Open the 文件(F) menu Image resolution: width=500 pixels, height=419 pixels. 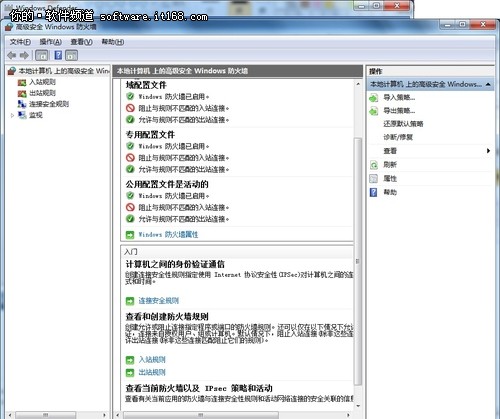pos(20,42)
